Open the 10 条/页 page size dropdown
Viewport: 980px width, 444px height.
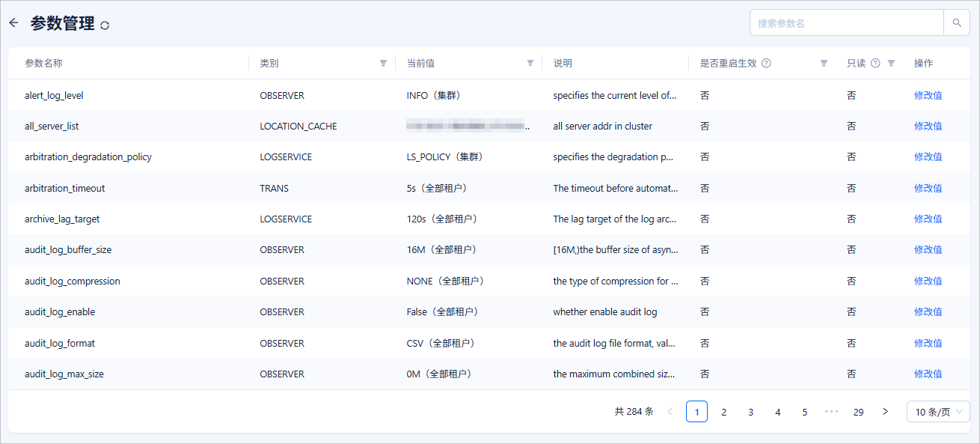(938, 412)
